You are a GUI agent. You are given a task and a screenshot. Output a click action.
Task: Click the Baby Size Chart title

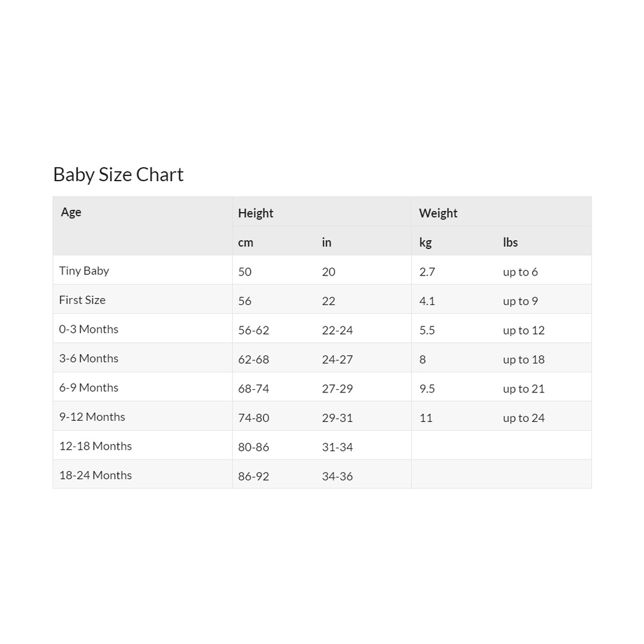pyautogui.click(x=118, y=174)
